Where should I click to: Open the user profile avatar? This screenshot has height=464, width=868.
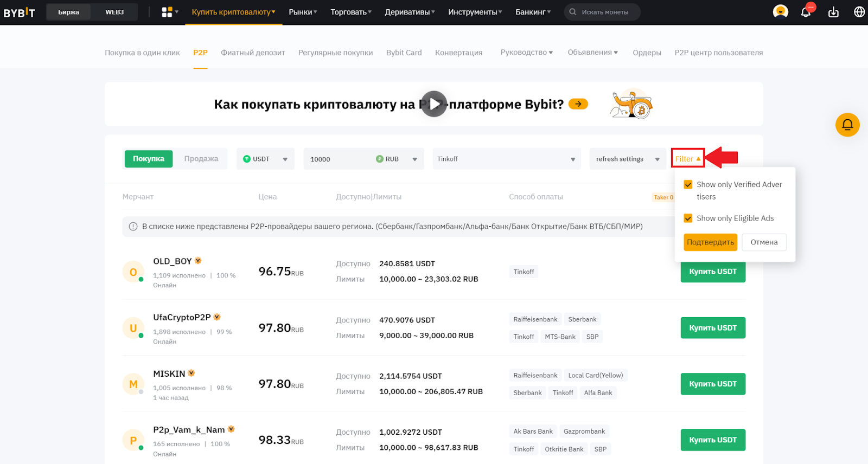[x=780, y=11]
